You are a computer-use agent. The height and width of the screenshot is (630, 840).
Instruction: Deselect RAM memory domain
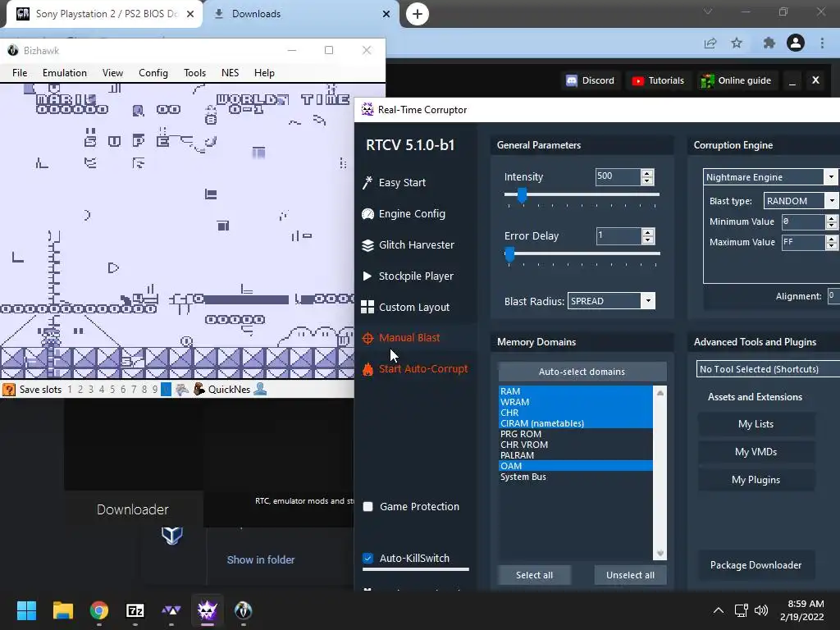click(575, 391)
